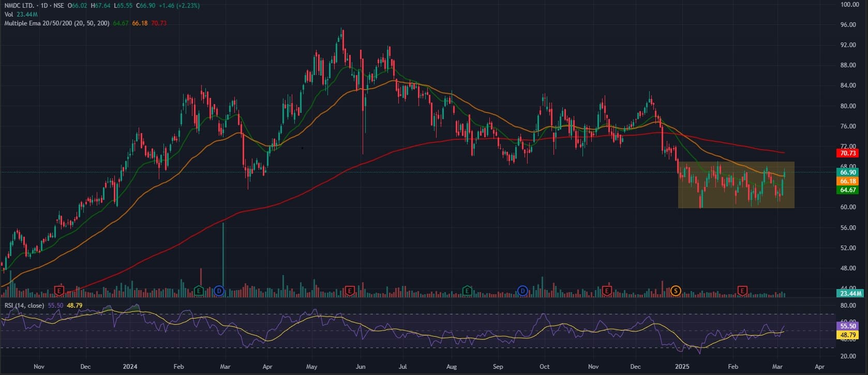Select the RSI (14, close) indicator legend
The height and width of the screenshot is (375, 868).
coord(24,306)
